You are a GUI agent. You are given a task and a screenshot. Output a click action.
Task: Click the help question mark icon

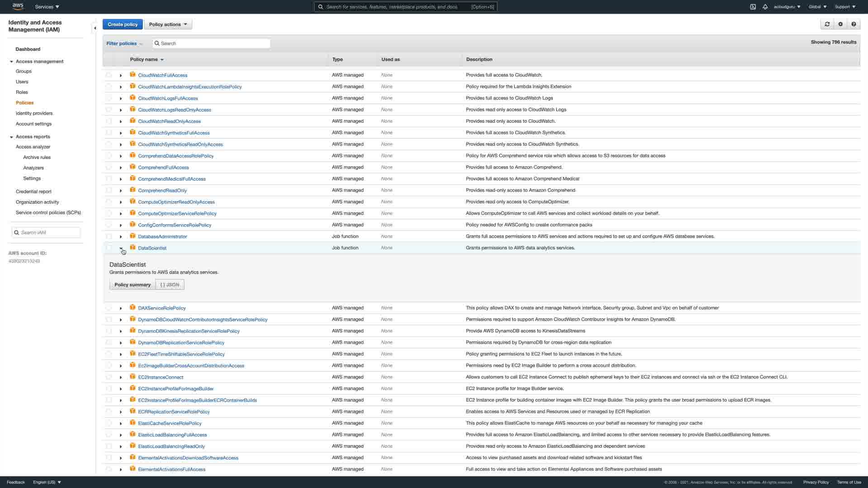pos(854,24)
